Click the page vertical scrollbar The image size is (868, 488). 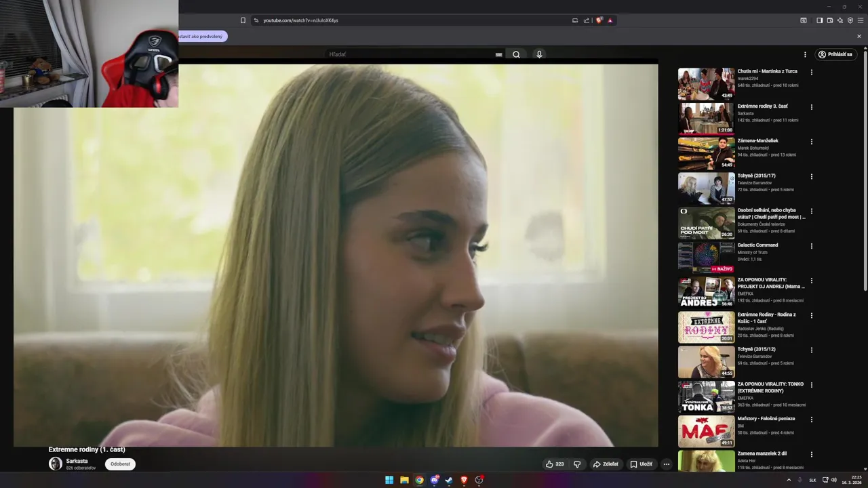point(865,169)
